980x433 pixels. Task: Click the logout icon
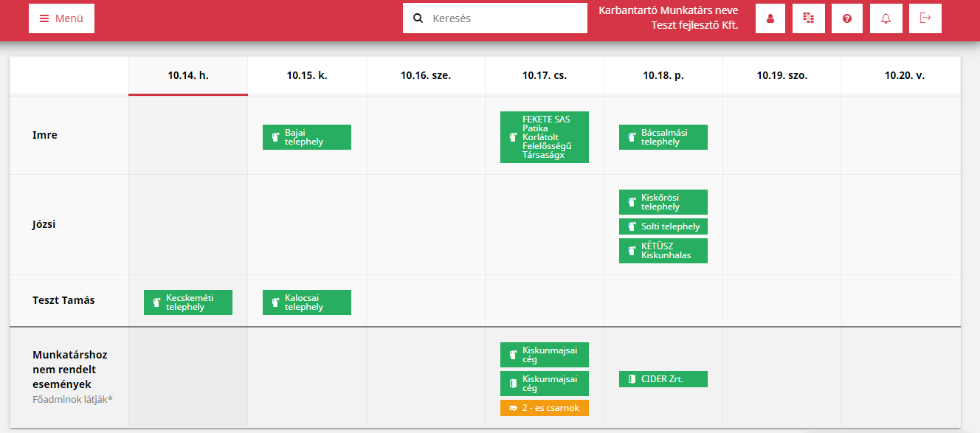(x=925, y=18)
